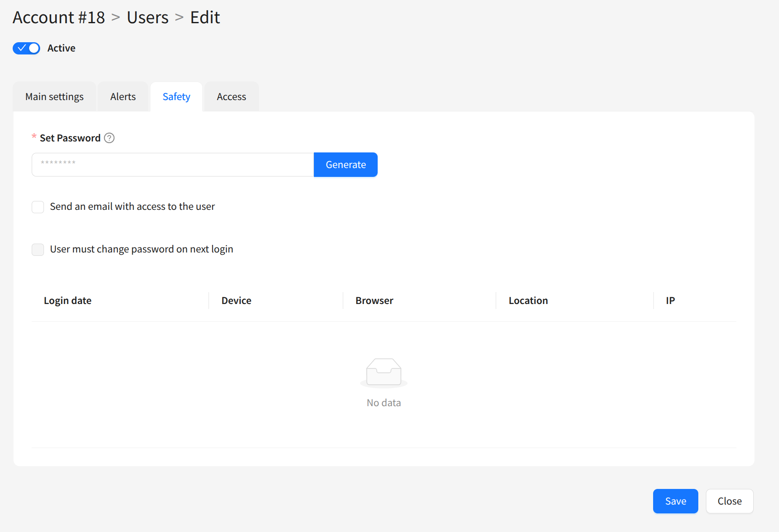Select the Safety tab

tap(176, 97)
